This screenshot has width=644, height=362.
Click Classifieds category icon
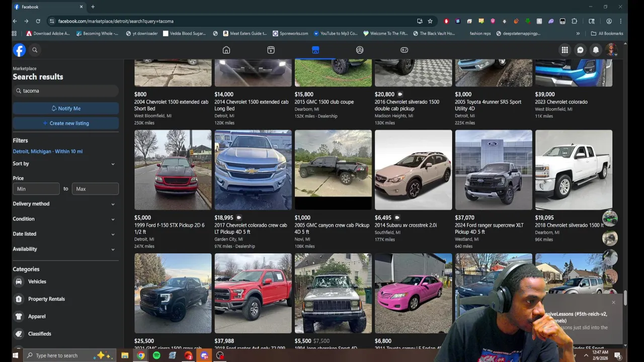[x=19, y=333]
